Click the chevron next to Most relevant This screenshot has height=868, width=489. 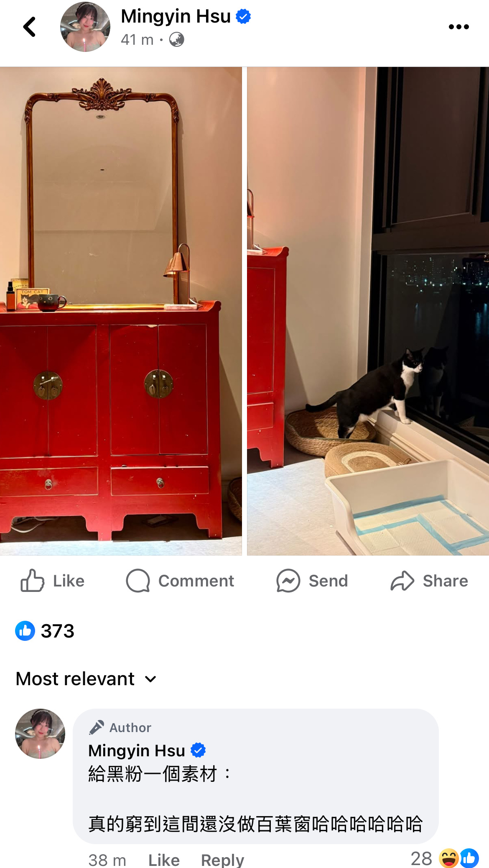pyautogui.click(x=150, y=679)
